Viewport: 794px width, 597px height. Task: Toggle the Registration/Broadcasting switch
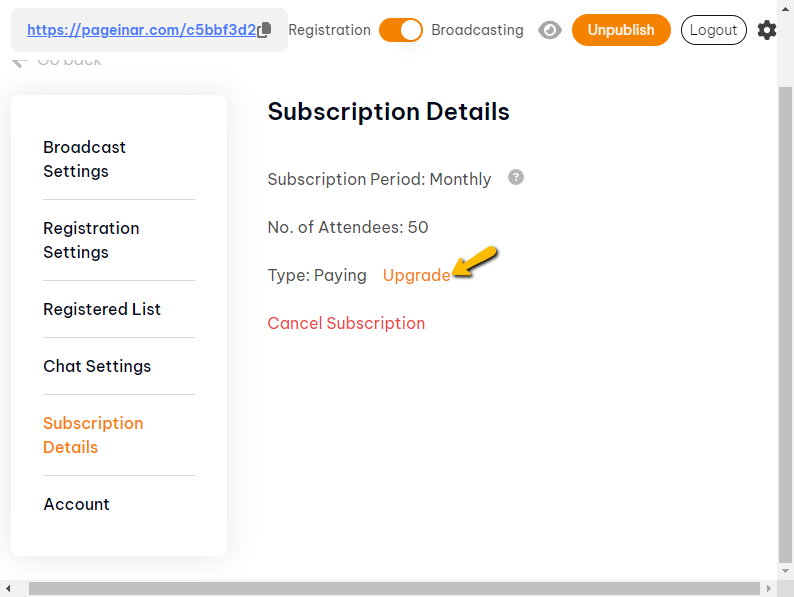click(401, 30)
